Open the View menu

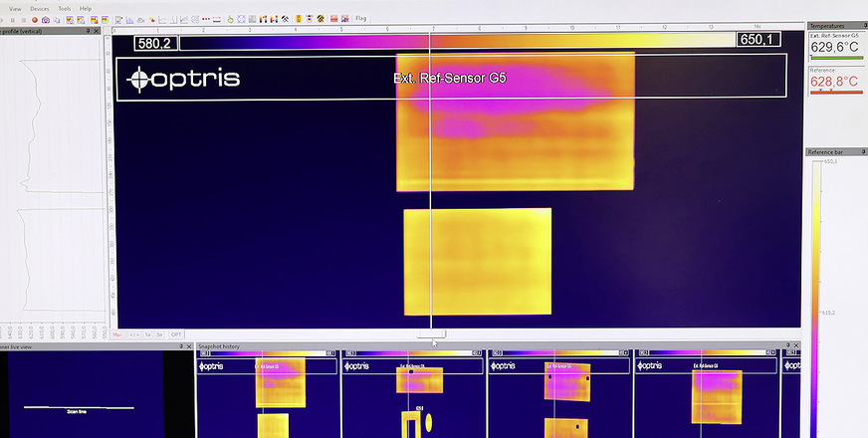15,8
